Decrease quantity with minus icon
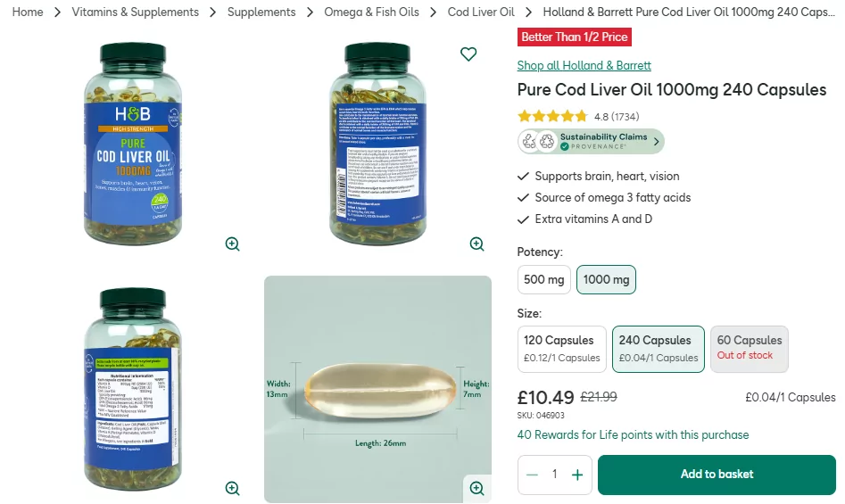The height and width of the screenshot is (504, 845). tap(533, 475)
